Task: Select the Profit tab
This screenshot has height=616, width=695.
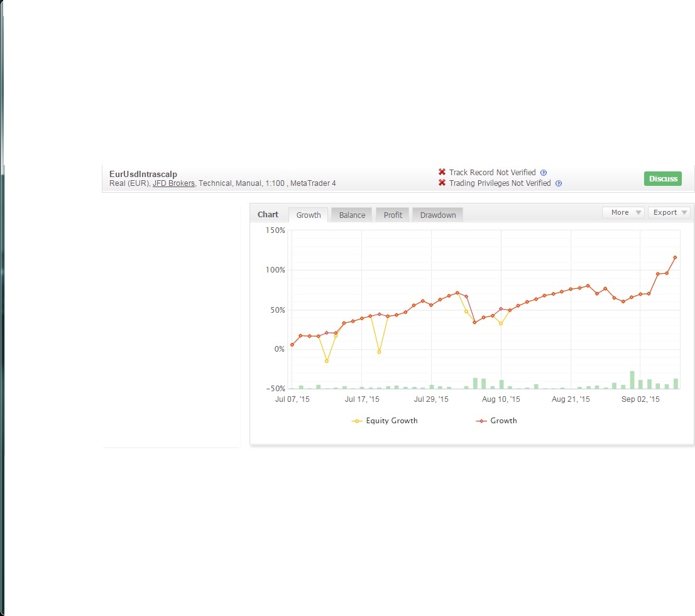Action: coord(393,215)
